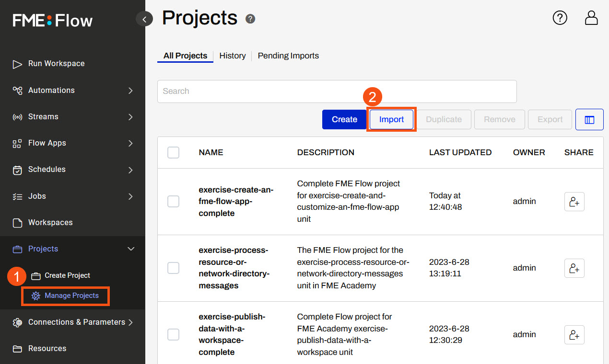The image size is (609, 364).
Task: Click the column layout toggle icon
Action: [x=589, y=120]
